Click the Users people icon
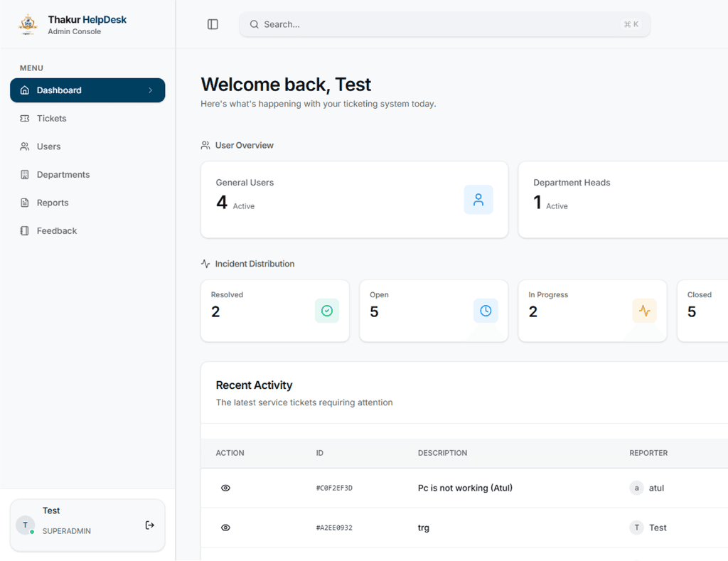 [x=25, y=146]
